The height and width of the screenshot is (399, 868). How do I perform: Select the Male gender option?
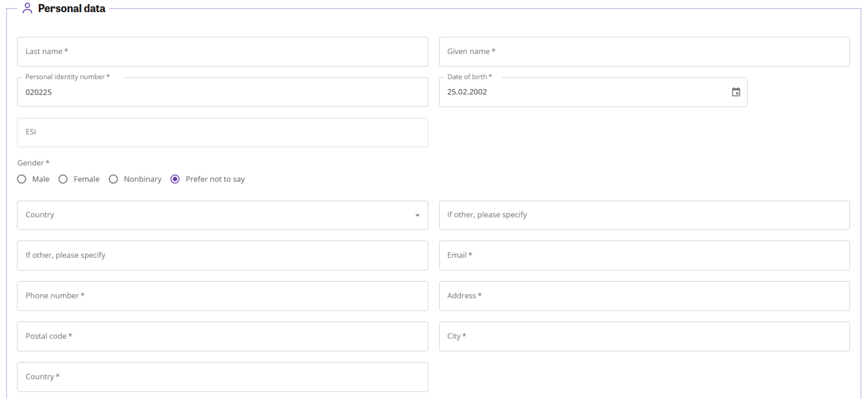pos(22,179)
